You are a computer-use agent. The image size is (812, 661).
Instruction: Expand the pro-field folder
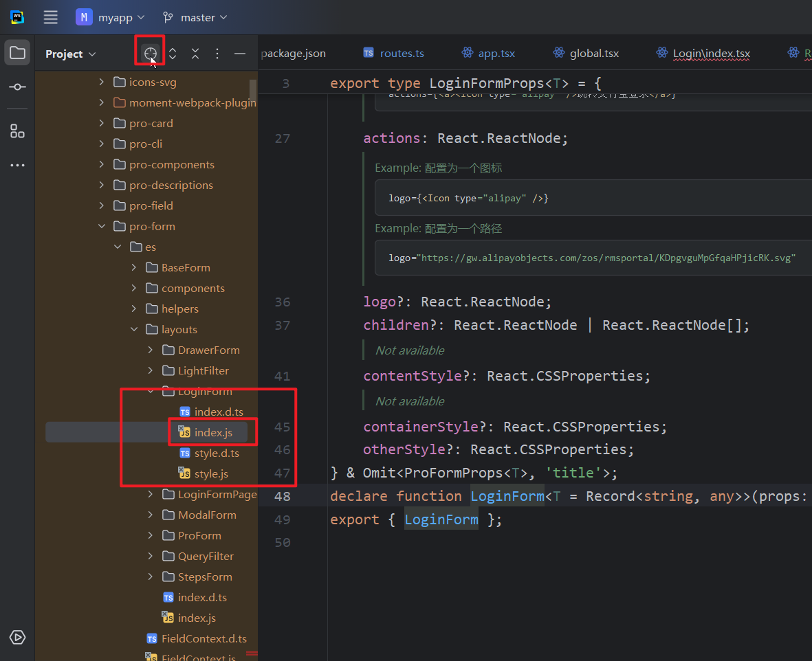pyautogui.click(x=102, y=205)
